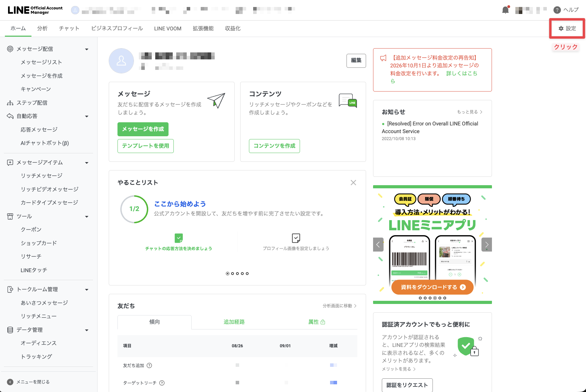Viewport: 586px width, 392px height.
Task: Click the 友だち追加 help tooltip icon
Action: tap(149, 365)
